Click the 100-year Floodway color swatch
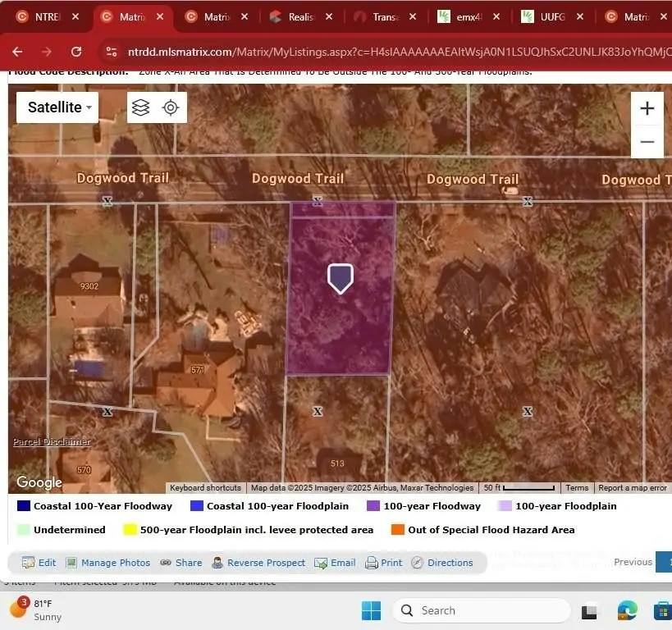The height and width of the screenshot is (630, 672). [x=373, y=506]
